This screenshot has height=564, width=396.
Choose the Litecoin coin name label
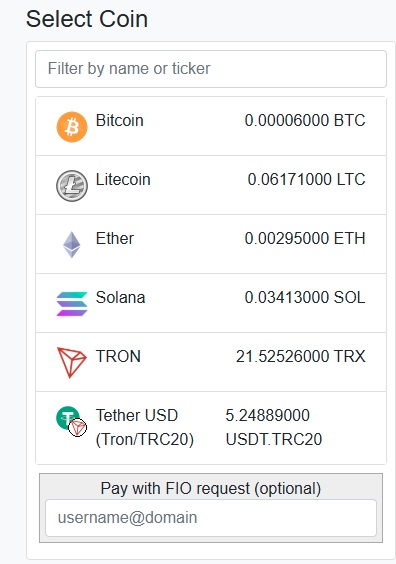click(123, 179)
